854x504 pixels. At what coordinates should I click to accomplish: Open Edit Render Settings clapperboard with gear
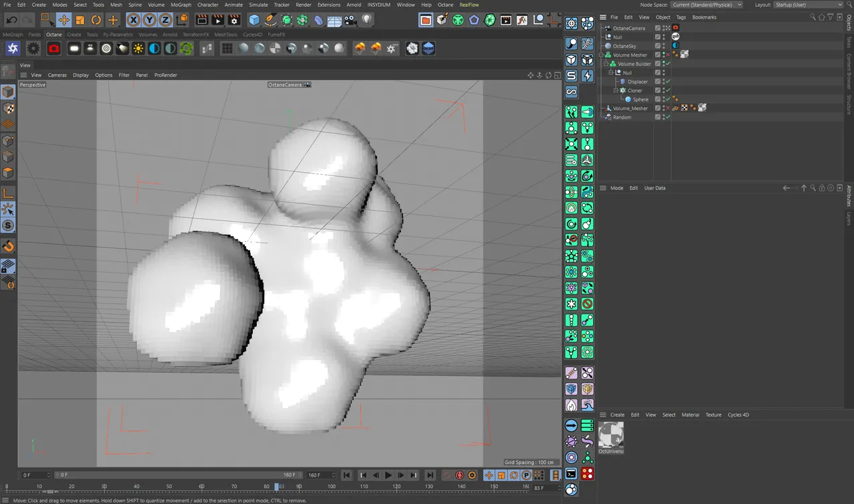tap(234, 20)
